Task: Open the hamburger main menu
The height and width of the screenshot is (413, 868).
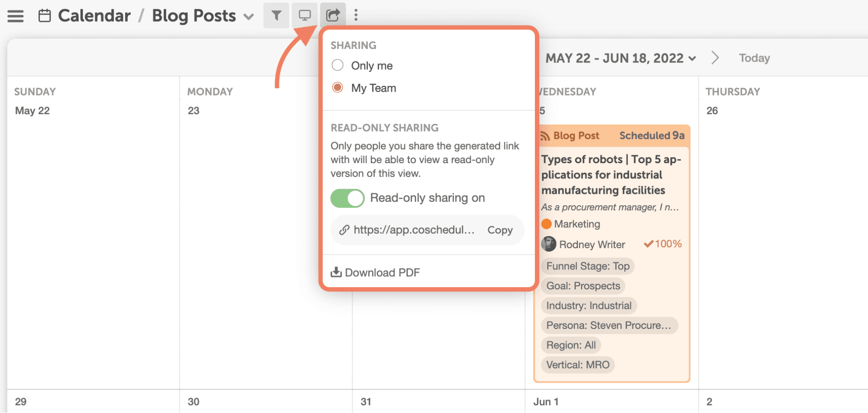Action: [x=16, y=16]
